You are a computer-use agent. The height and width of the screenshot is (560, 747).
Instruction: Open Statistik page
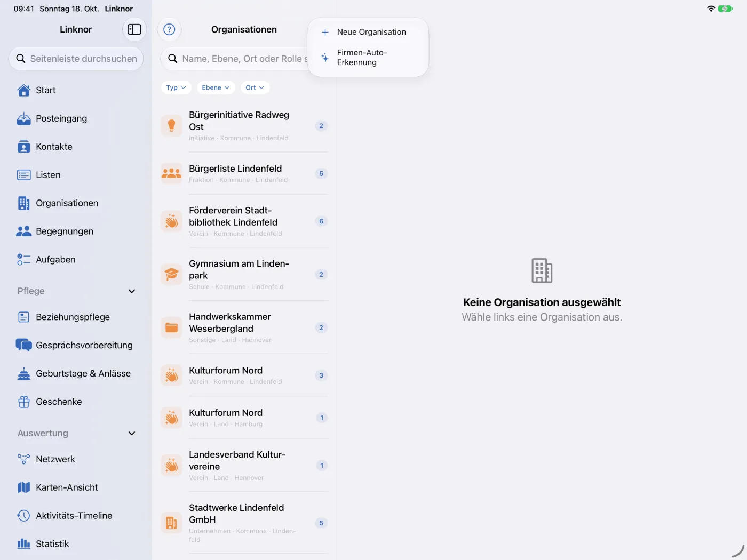coord(76,544)
